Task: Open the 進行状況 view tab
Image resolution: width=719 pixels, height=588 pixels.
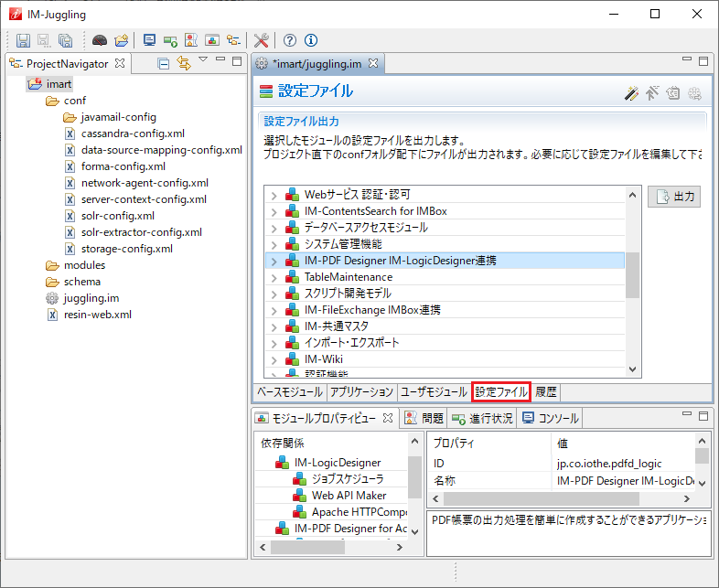Action: (482, 418)
